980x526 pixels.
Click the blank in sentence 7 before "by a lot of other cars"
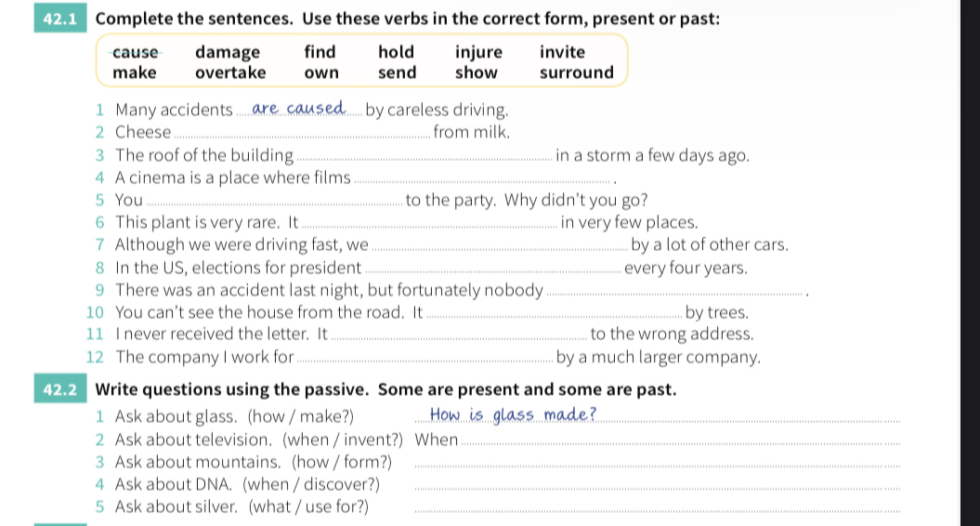tap(500, 245)
